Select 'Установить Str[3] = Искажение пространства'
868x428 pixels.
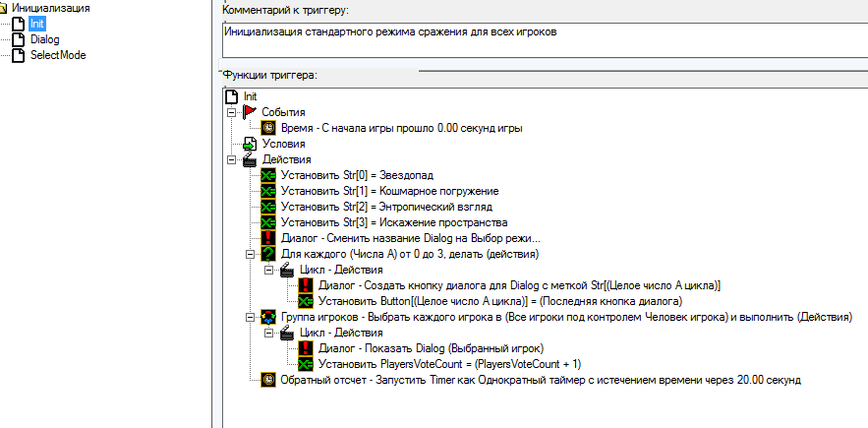tap(394, 222)
